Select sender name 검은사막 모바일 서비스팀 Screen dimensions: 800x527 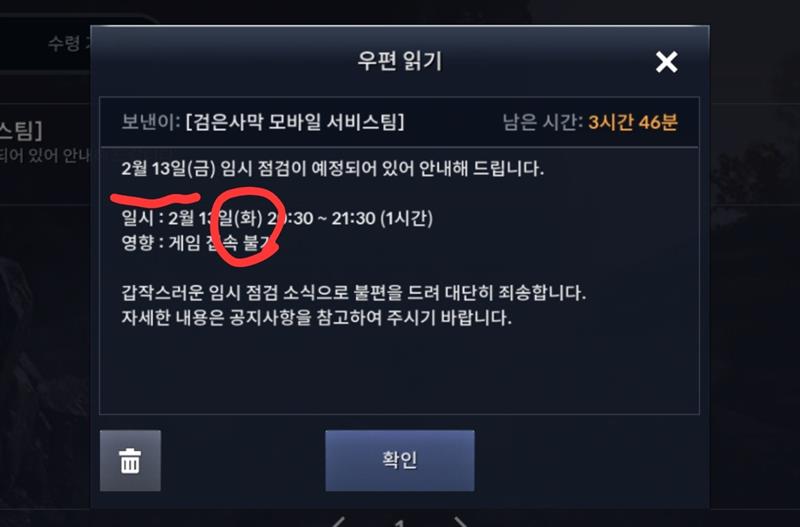(x=295, y=122)
